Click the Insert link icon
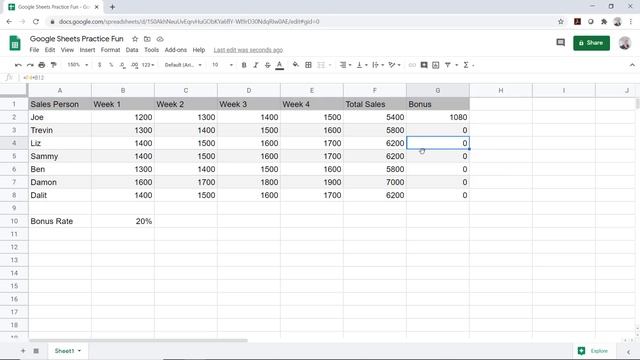Viewport: 640px width, 360px height. 412,65
